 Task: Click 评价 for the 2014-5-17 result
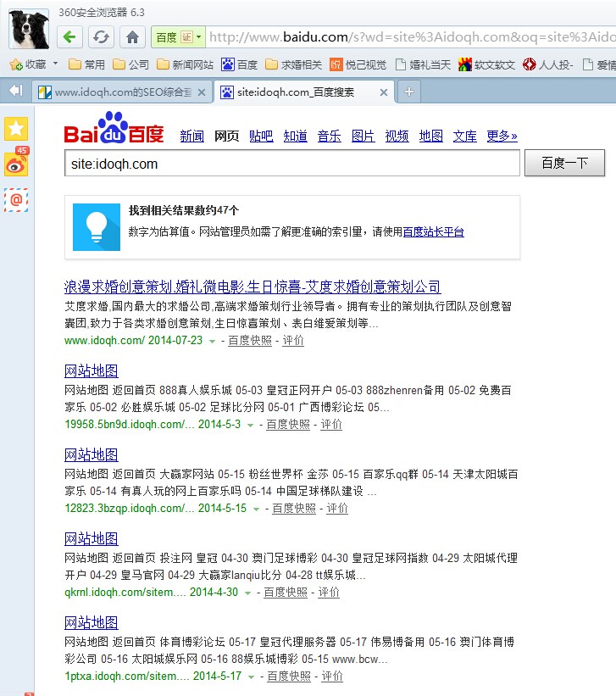pyautogui.click(x=332, y=676)
